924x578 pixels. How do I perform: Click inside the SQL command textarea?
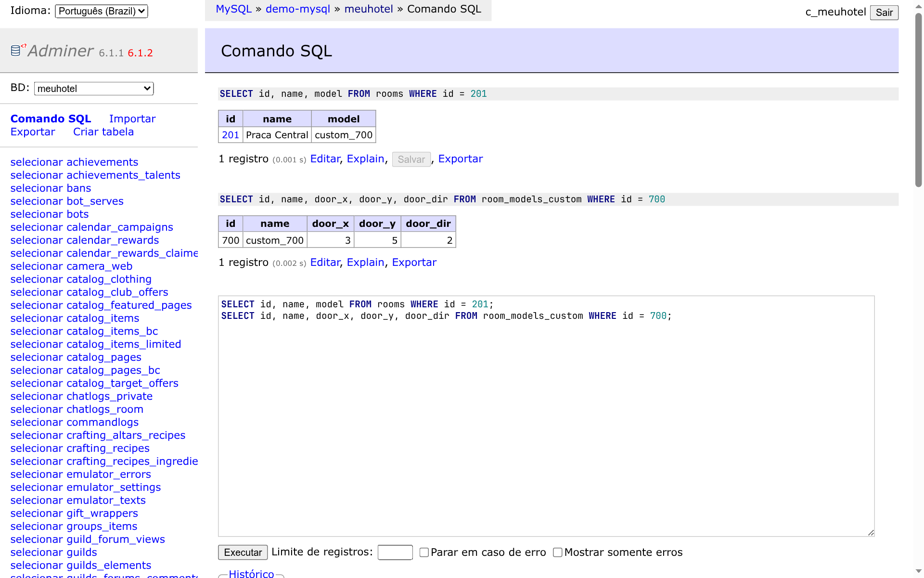(x=546, y=416)
